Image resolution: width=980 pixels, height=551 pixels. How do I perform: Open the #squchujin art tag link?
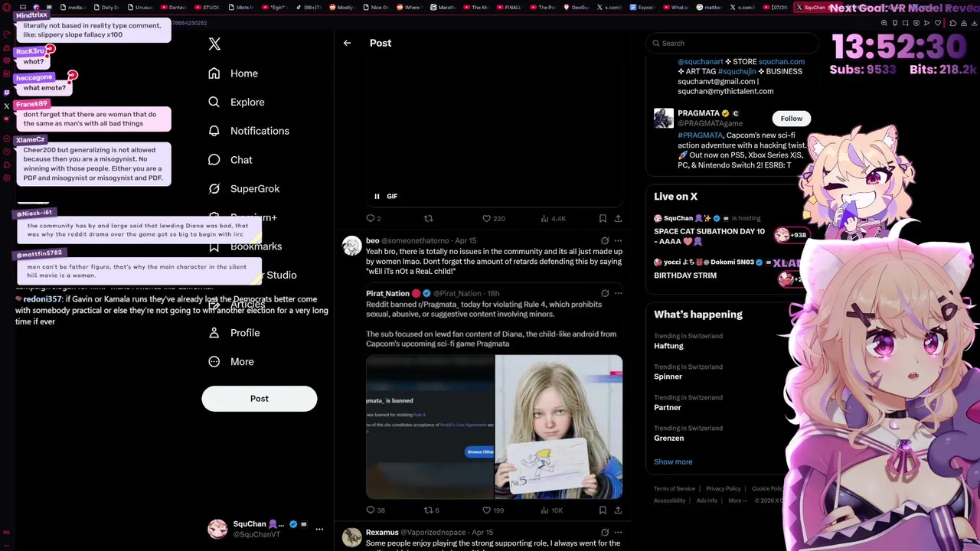pyautogui.click(x=737, y=71)
